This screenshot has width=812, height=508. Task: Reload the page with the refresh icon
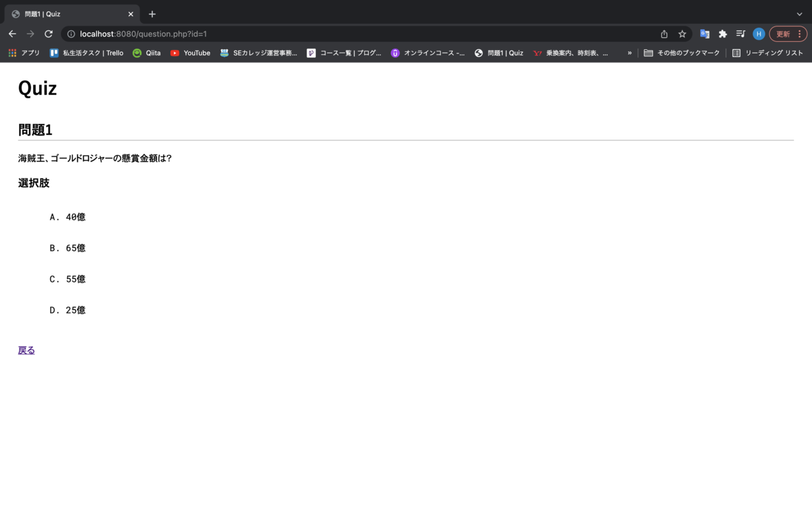tap(49, 34)
